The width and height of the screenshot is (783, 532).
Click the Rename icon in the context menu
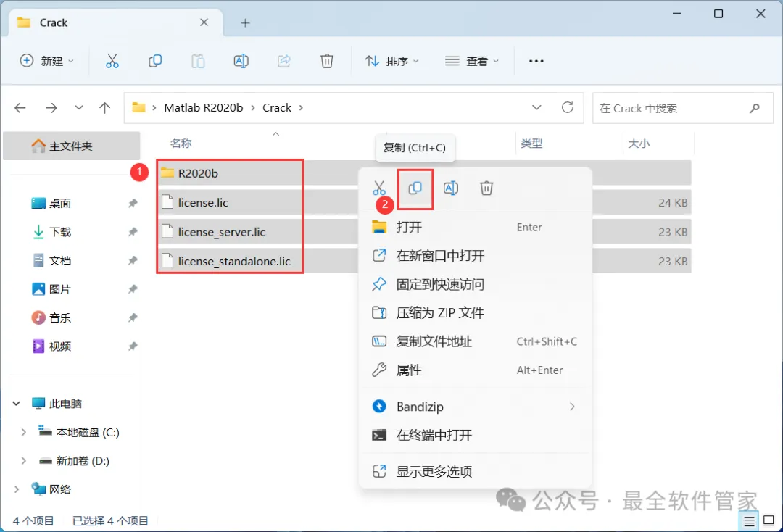tap(450, 188)
